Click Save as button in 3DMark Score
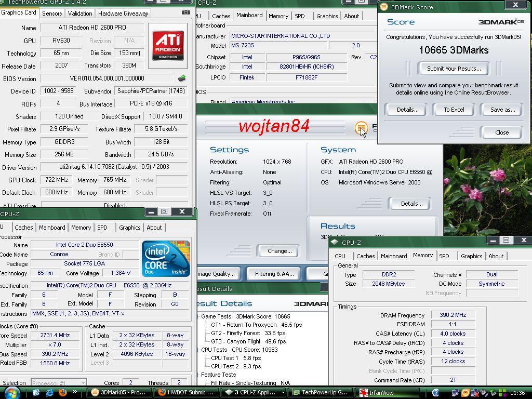532x399 pixels. [502, 110]
